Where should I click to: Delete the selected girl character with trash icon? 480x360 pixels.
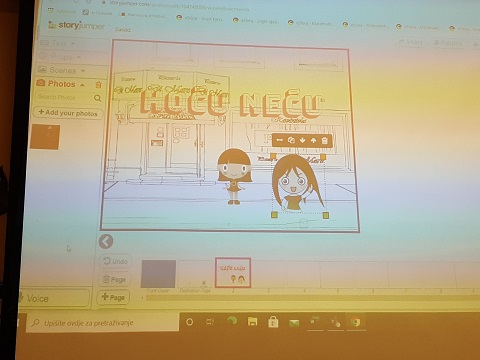pyautogui.click(x=325, y=141)
